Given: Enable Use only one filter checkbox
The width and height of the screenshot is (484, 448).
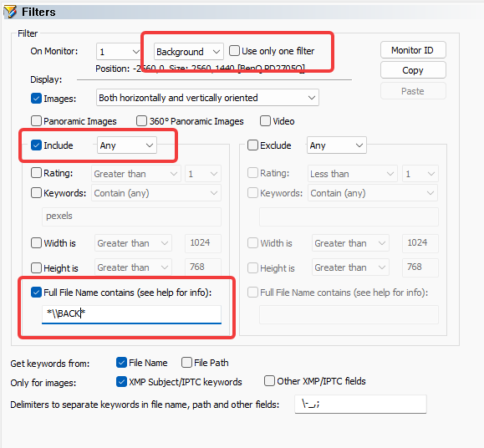Looking at the screenshot, I should (x=234, y=51).
